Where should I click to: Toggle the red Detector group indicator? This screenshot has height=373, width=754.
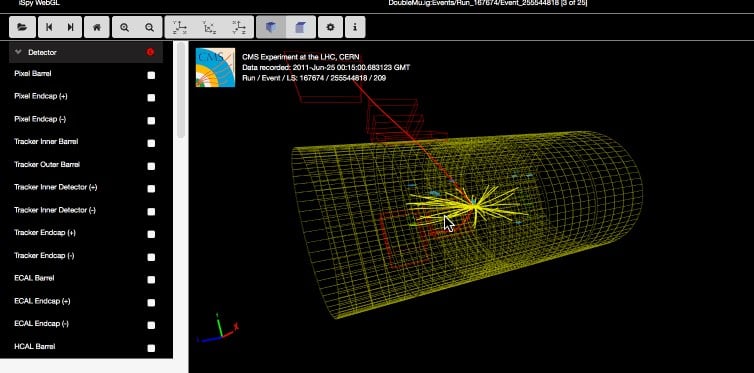[x=151, y=52]
